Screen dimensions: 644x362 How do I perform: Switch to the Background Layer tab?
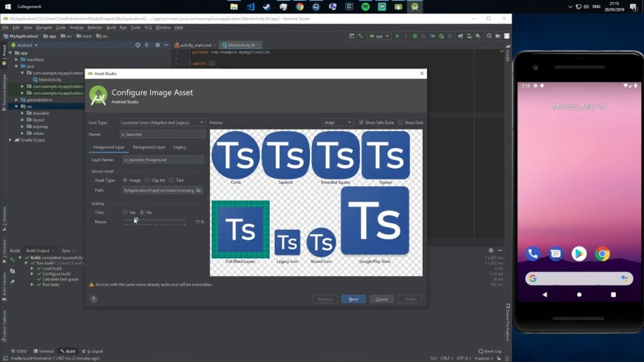point(149,147)
